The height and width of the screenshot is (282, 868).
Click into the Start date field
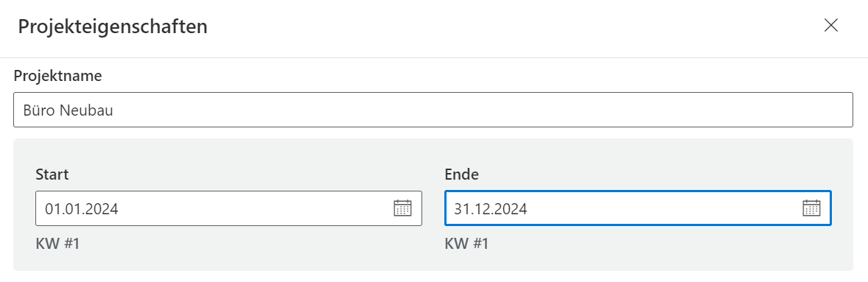[x=228, y=208]
